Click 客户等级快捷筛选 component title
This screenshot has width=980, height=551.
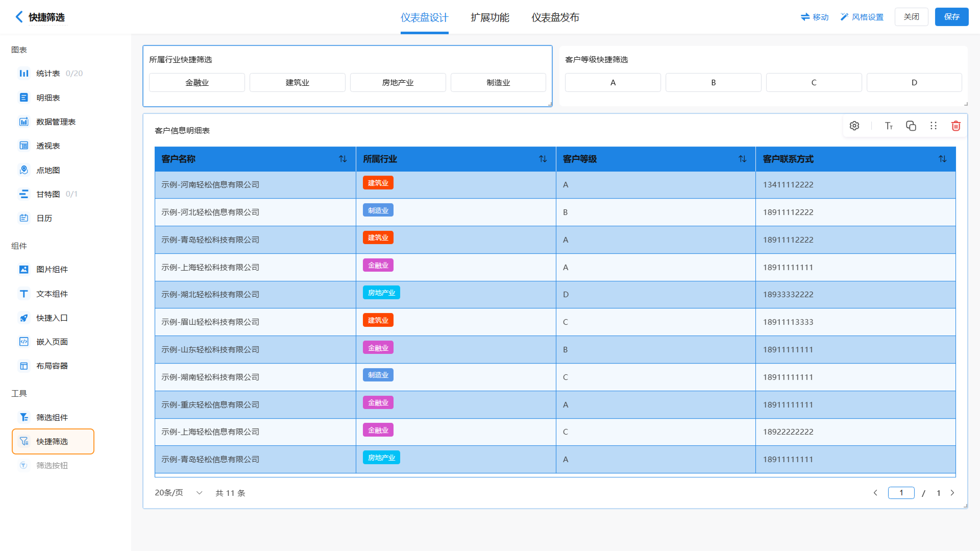(x=596, y=59)
